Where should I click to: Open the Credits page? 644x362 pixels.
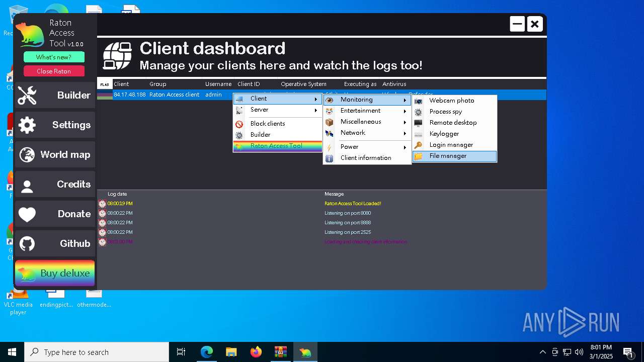pos(55,184)
